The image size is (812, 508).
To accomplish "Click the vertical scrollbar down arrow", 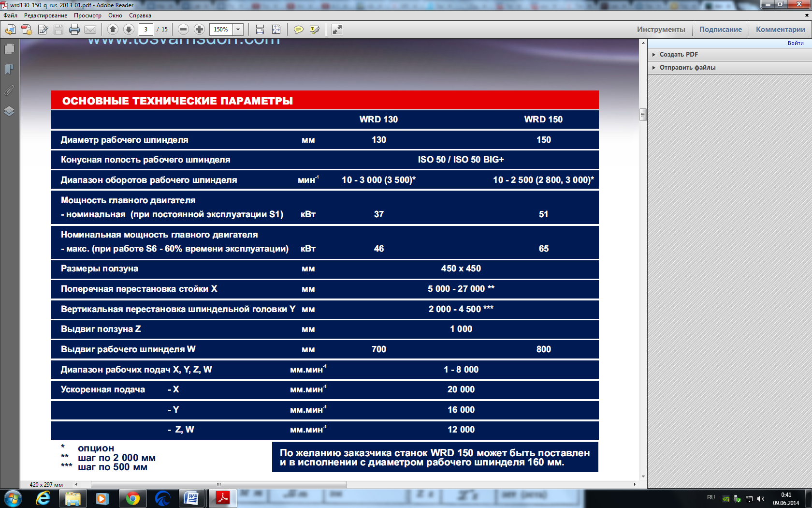I will pyautogui.click(x=643, y=477).
